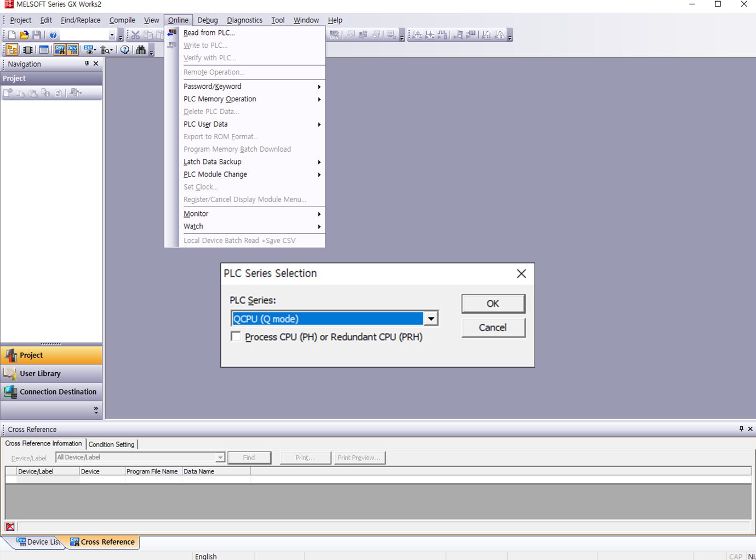
Task: Expand the PLC User Data submenu
Action: click(x=319, y=124)
